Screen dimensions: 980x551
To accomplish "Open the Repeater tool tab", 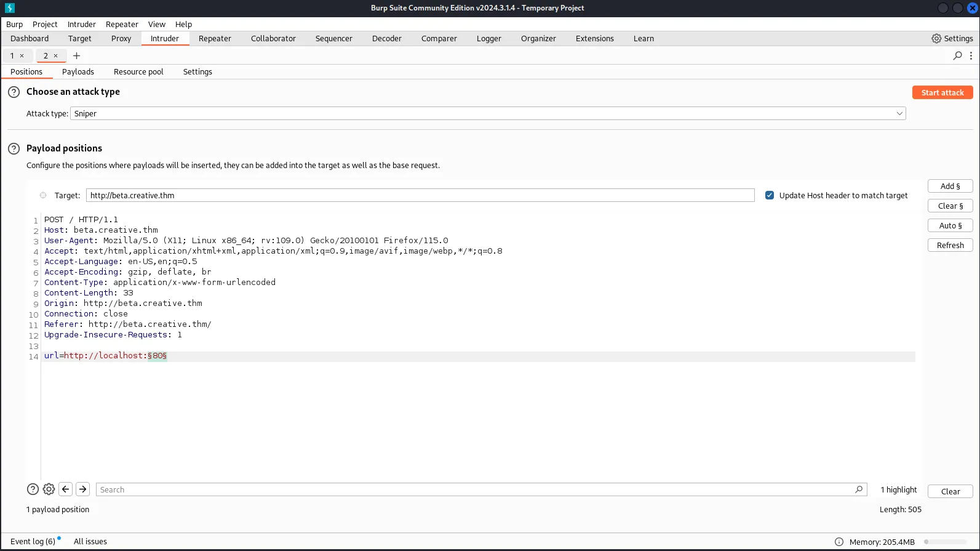I will point(215,39).
